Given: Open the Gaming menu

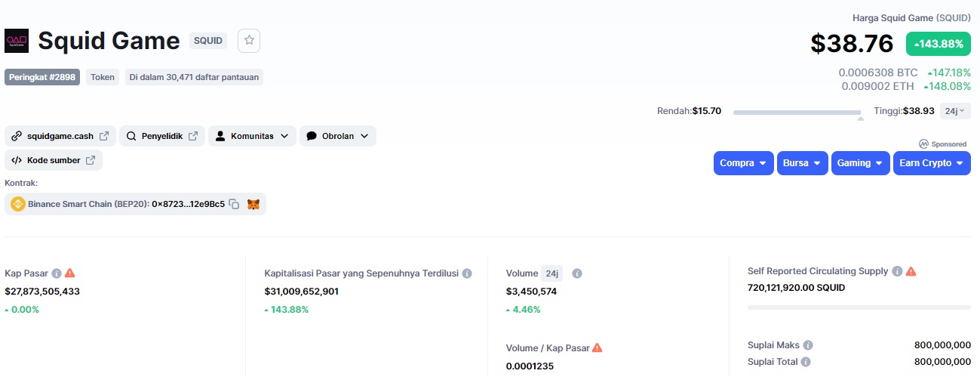Looking at the screenshot, I should click(x=860, y=163).
